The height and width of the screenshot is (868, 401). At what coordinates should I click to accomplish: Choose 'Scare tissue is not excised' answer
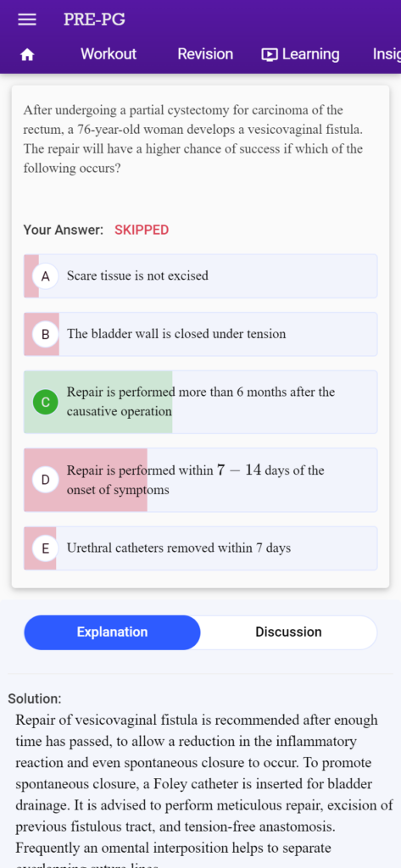[x=200, y=275]
